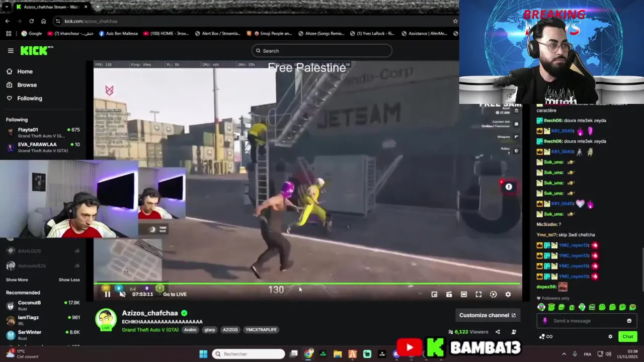Open Windows Start menu
Image resolution: width=644 pixels, height=362 pixels.
203,354
